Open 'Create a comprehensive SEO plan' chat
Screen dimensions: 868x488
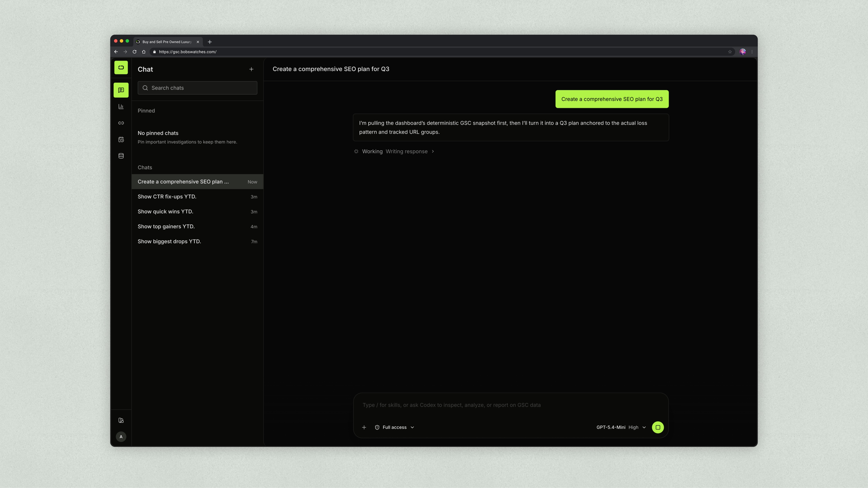click(198, 182)
